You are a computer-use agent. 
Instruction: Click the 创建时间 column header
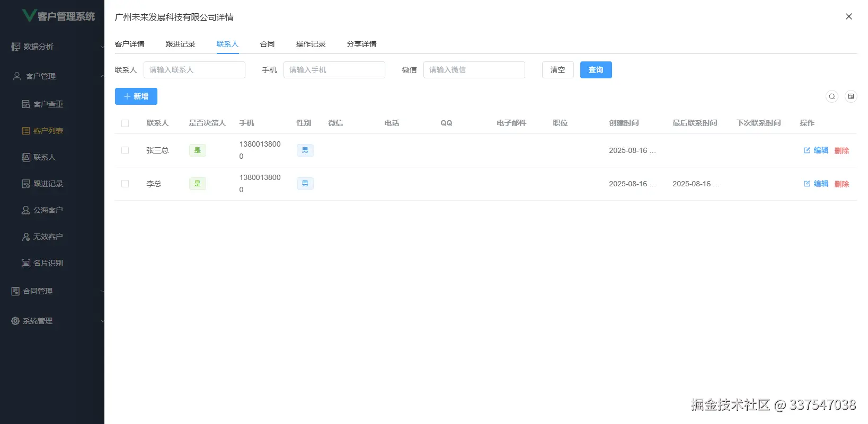[x=624, y=123]
